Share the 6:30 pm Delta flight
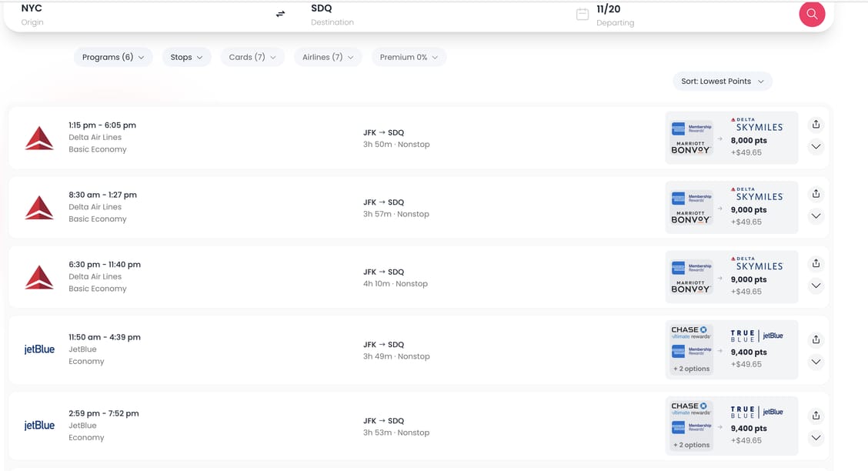The width and height of the screenshot is (868, 471). click(x=816, y=263)
